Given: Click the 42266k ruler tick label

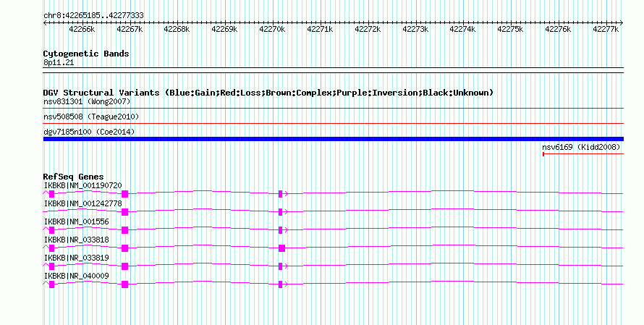Looking at the screenshot, I should click(x=82, y=29).
